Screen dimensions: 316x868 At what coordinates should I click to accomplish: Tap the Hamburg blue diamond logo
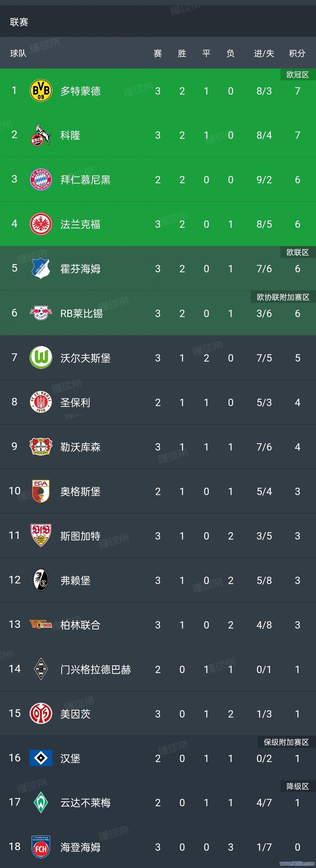(x=41, y=758)
